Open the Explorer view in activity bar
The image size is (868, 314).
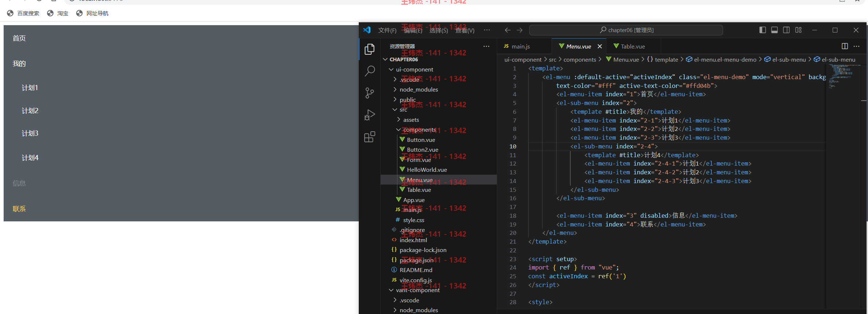tap(370, 49)
